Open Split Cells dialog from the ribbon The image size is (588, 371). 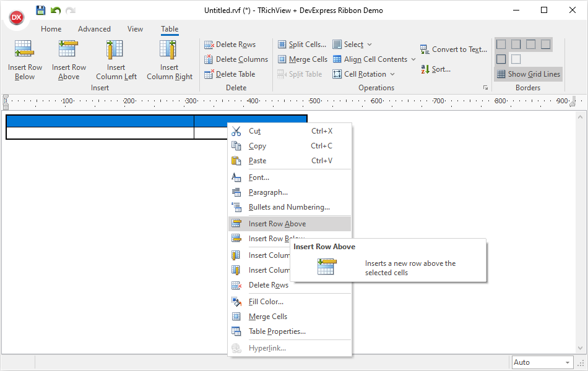point(302,45)
